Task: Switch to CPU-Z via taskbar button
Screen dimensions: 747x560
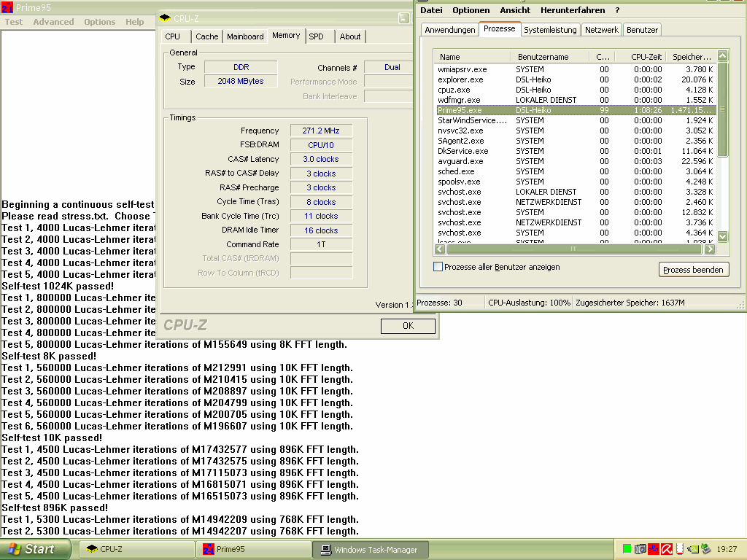Action: tap(136, 549)
